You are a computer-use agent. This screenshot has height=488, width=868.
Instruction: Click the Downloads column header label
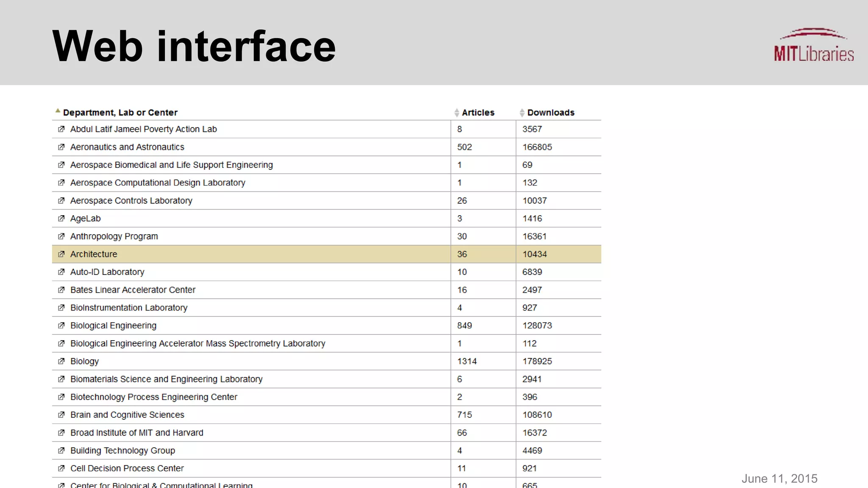(551, 113)
